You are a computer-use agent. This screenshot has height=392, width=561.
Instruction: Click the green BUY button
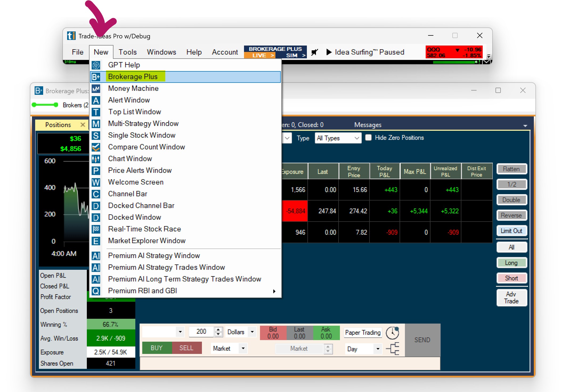click(x=157, y=348)
